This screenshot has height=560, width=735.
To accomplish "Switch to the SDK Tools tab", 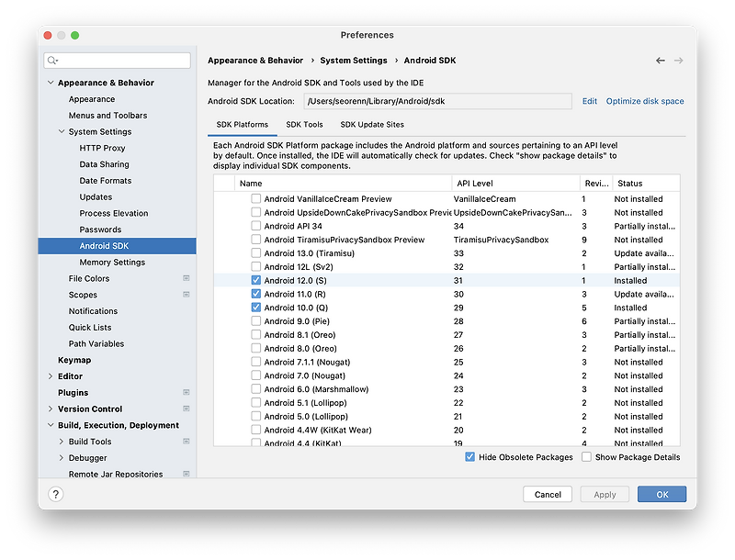I will [x=304, y=125].
